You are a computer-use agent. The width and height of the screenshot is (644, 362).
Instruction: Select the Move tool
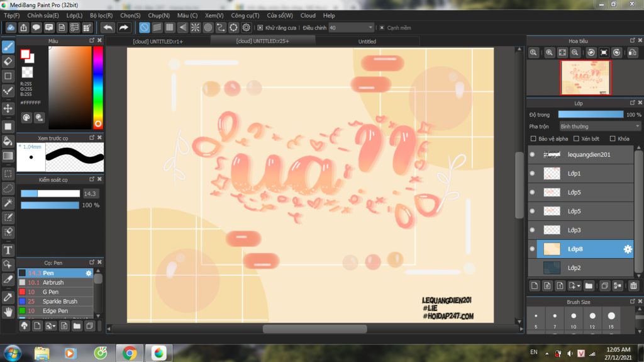8,108
